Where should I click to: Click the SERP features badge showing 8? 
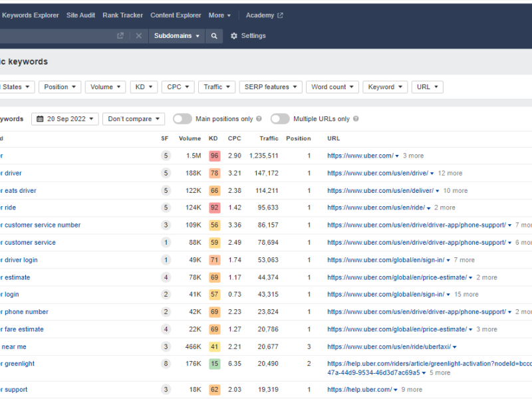point(166,364)
